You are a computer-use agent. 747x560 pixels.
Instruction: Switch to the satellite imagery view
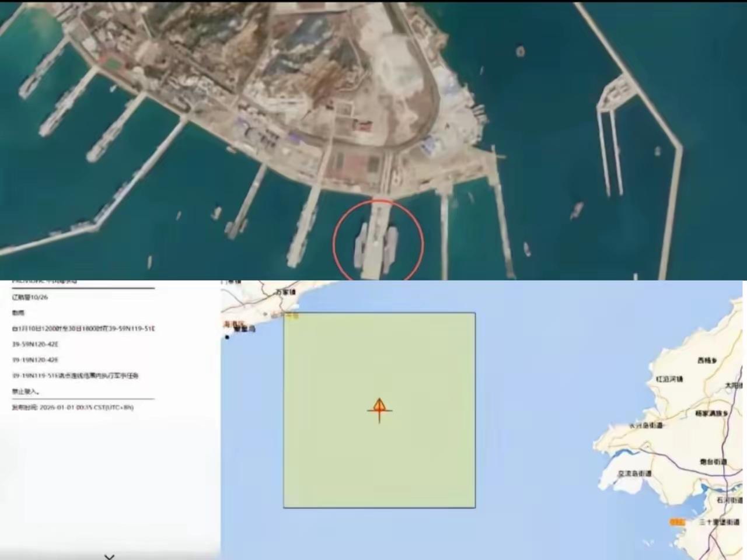click(233, 117)
